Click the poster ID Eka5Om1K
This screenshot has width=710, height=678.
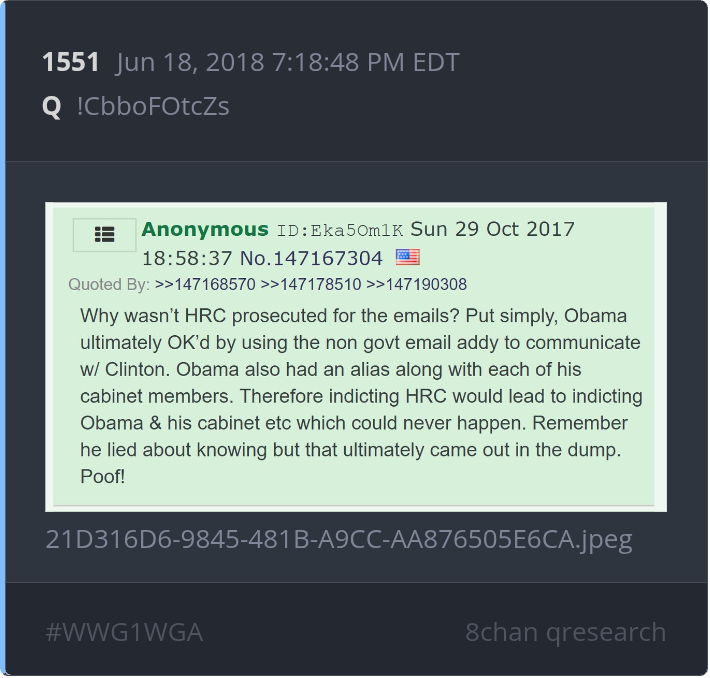pos(340,231)
